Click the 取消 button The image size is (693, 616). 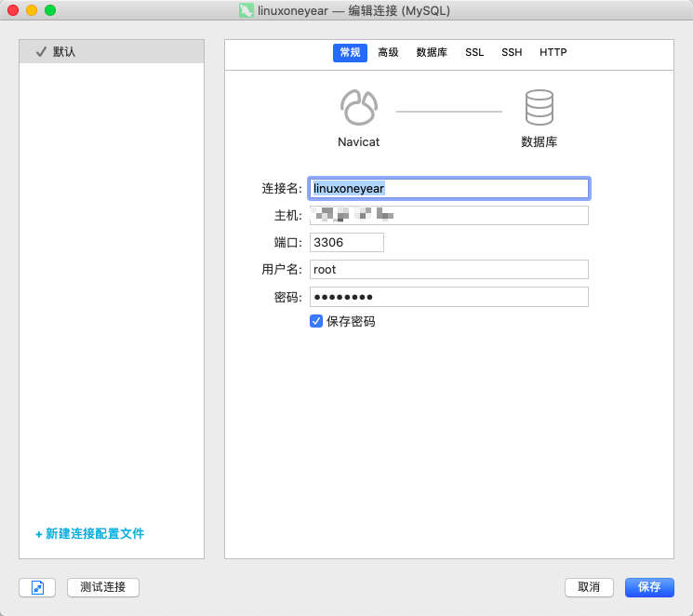click(x=589, y=587)
